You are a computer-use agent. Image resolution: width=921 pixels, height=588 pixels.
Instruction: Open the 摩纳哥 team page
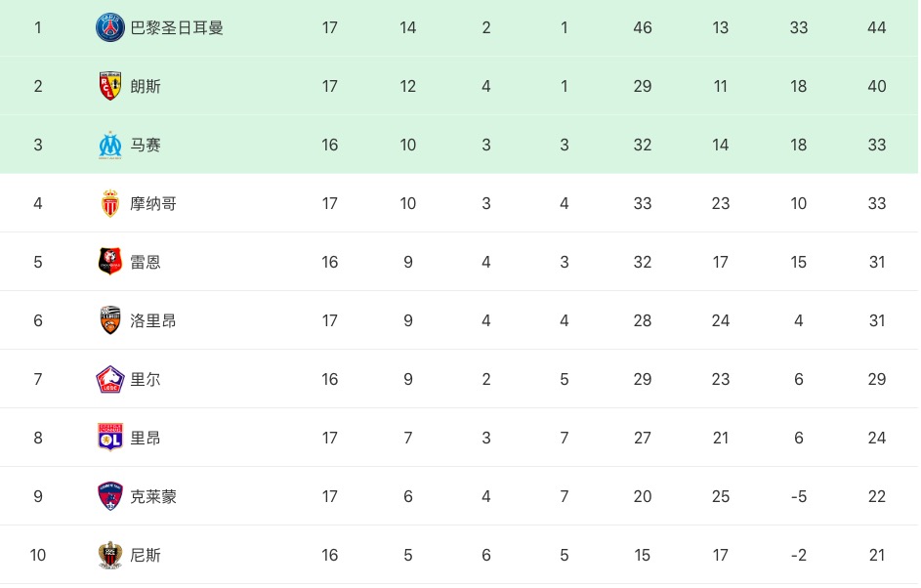pyautogui.click(x=153, y=203)
